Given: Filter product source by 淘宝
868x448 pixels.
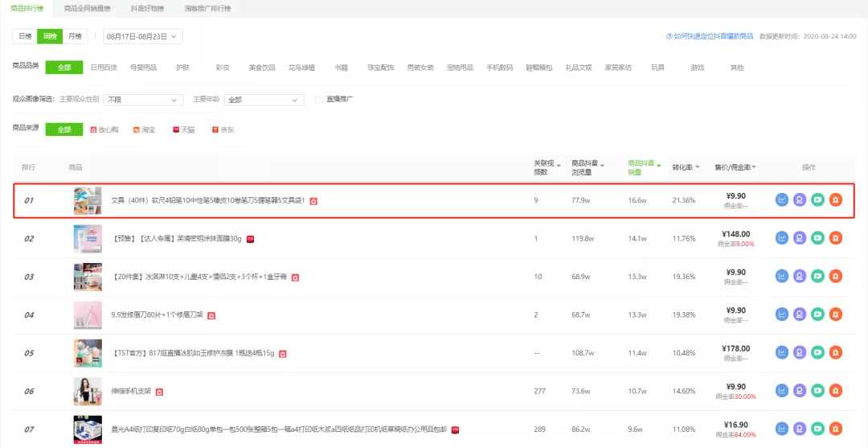Looking at the screenshot, I should (x=144, y=129).
